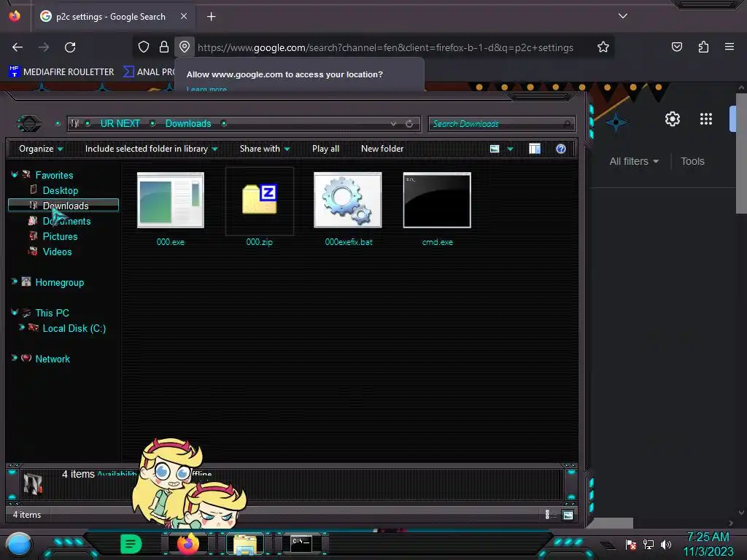Image resolution: width=747 pixels, height=560 pixels.
Task: Open the Share with menu
Action: [264, 149]
